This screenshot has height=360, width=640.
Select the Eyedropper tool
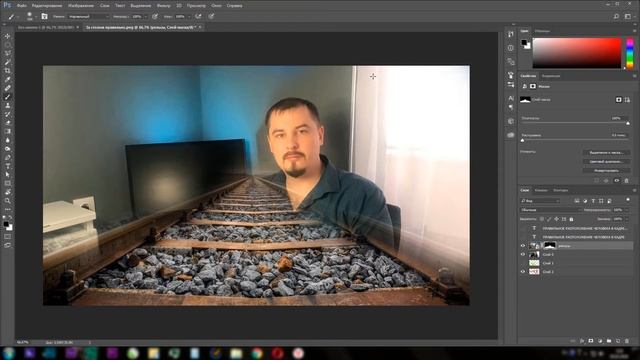[7, 79]
